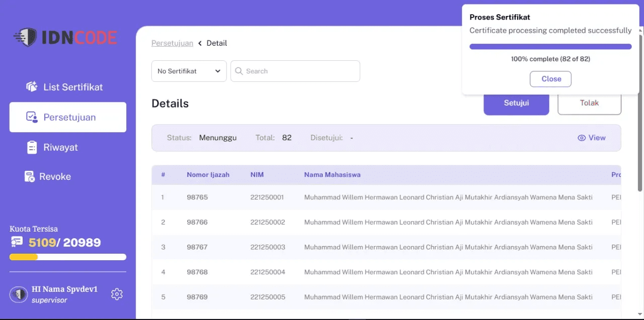Click the Details heading
Screen dimensions: 644x320
click(x=170, y=103)
